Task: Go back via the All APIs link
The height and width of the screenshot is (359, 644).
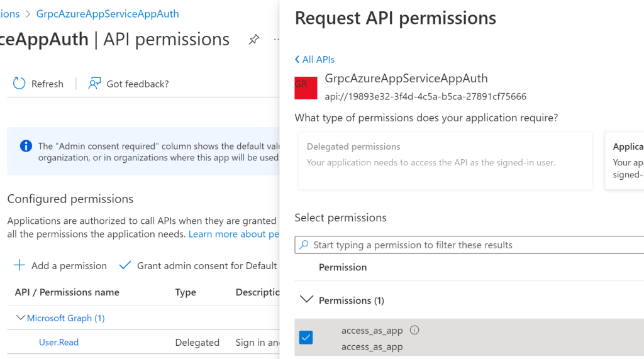Action: click(x=314, y=59)
